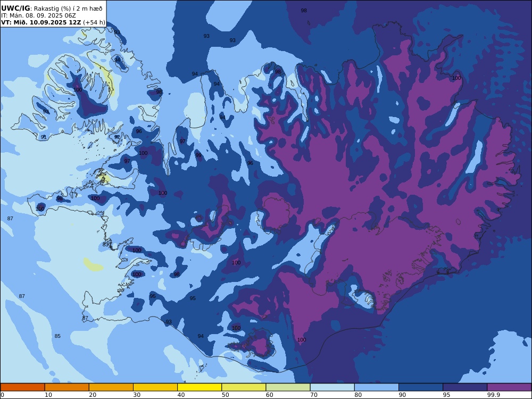
Task: Click the '99' humidity value on the map
Action: [198, 155]
